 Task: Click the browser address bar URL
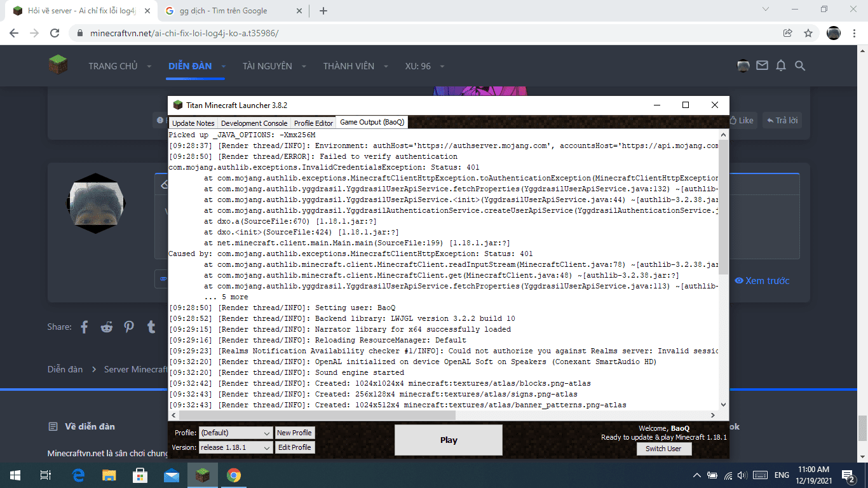pos(184,33)
